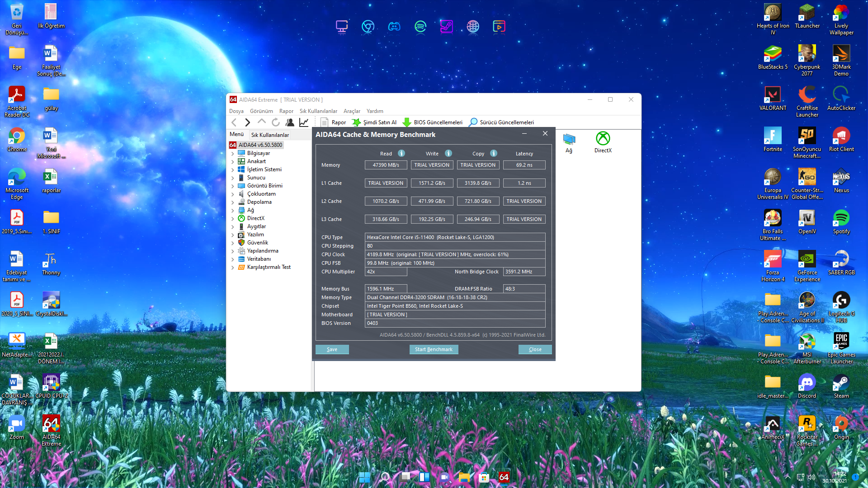The height and width of the screenshot is (488, 868).
Task: Select the Güvenlik tree item
Action: click(x=257, y=243)
